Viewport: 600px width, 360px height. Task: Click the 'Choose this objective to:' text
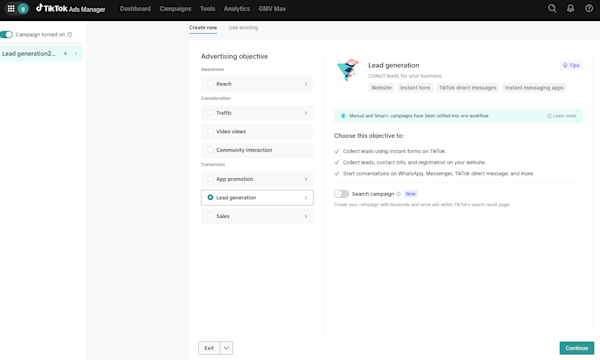coord(369,136)
